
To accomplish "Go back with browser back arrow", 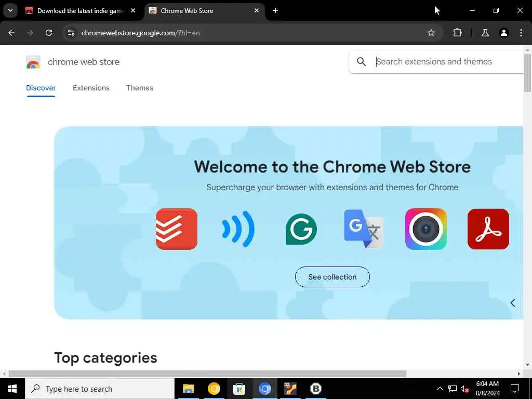I will coord(11,33).
